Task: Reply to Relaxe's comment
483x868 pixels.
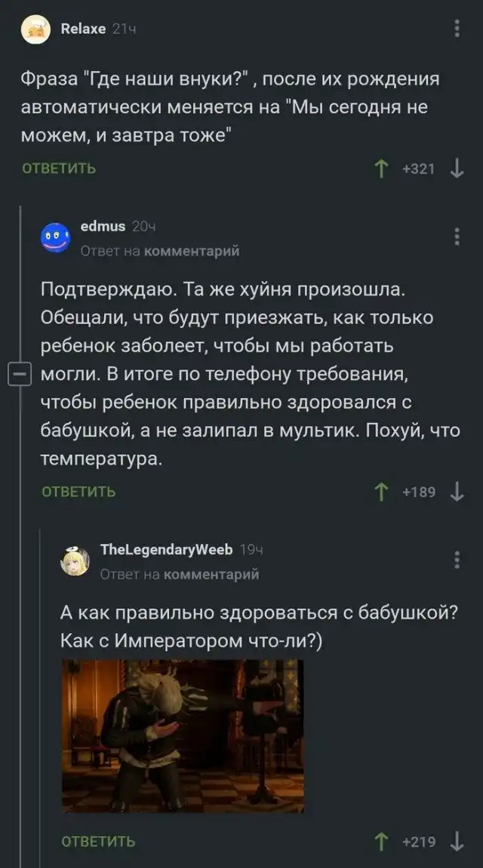Action: pos(59,168)
